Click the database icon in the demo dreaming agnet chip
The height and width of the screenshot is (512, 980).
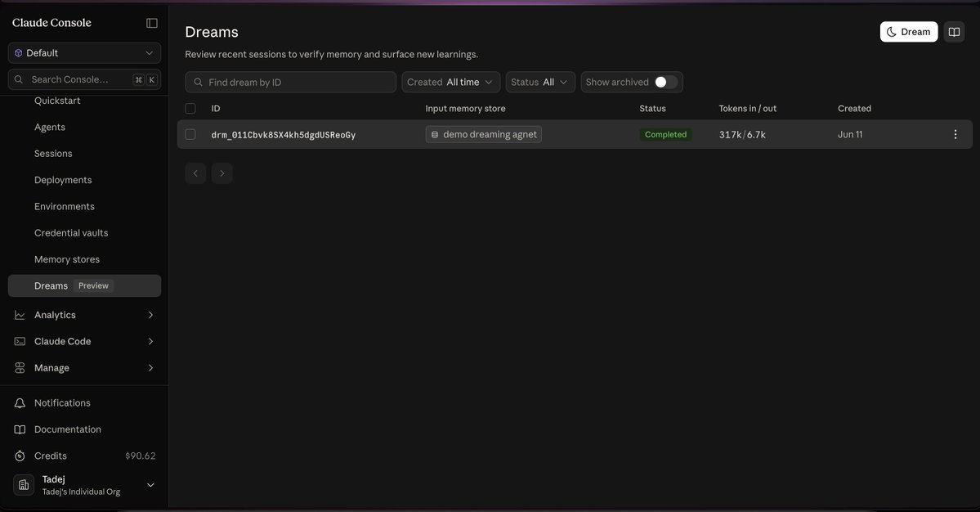point(434,134)
